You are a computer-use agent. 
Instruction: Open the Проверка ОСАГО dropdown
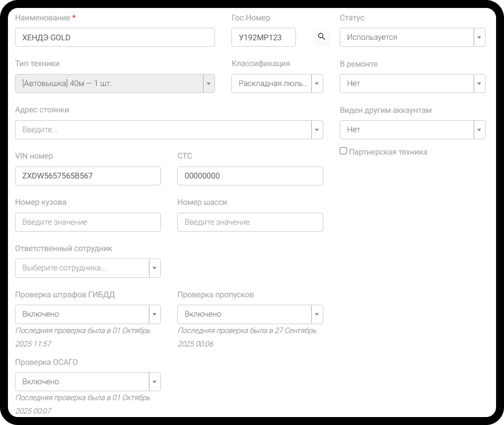pyautogui.click(x=88, y=382)
